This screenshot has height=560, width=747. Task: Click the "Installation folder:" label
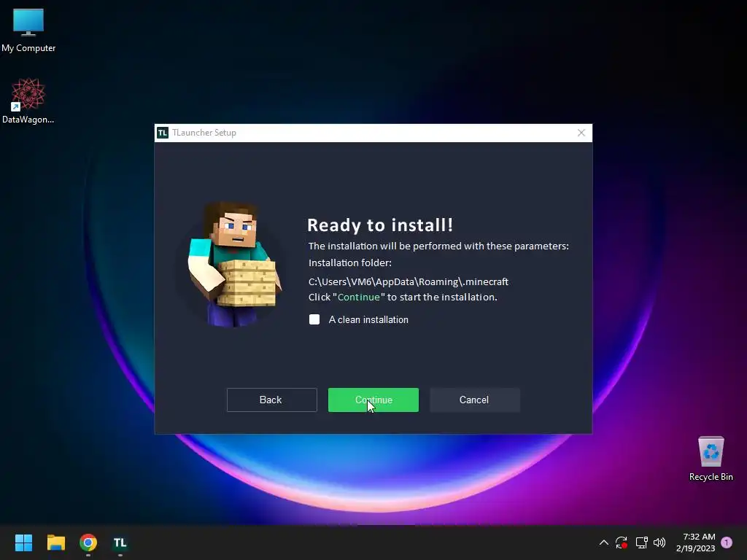point(349,262)
